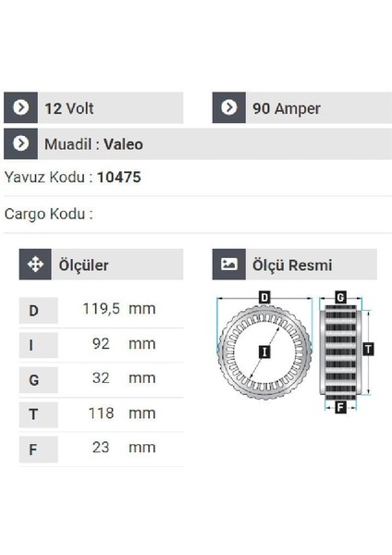Select the D 119,5 mm row
Screen dimensions: 392x555
click(x=101, y=310)
